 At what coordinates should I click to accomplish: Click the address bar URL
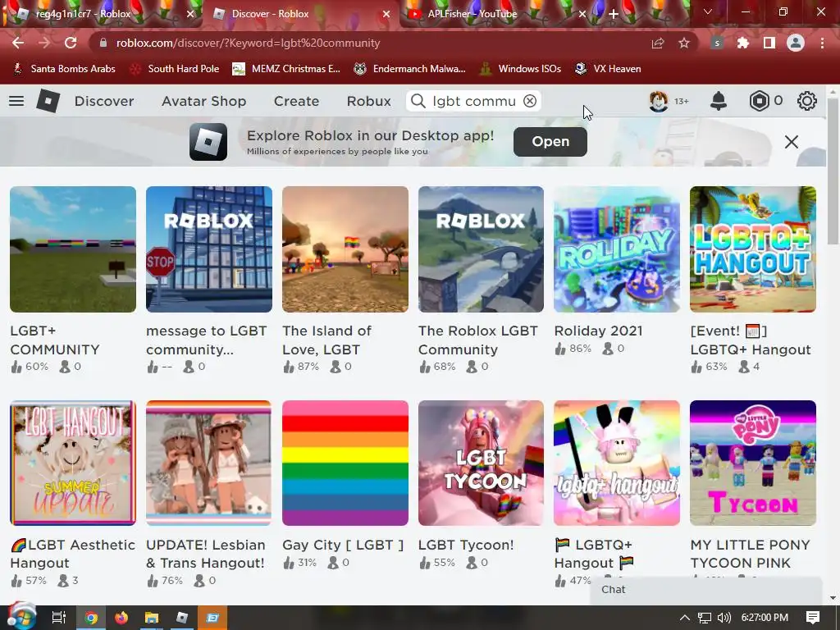click(248, 43)
